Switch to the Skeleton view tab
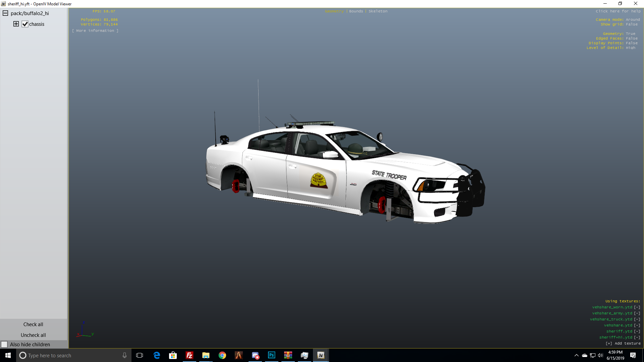 tap(378, 11)
